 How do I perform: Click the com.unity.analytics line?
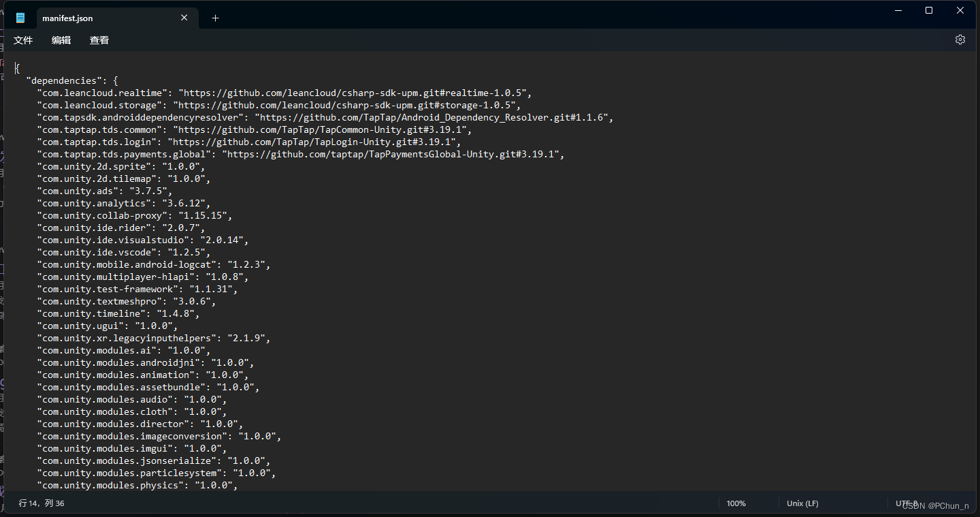124,203
